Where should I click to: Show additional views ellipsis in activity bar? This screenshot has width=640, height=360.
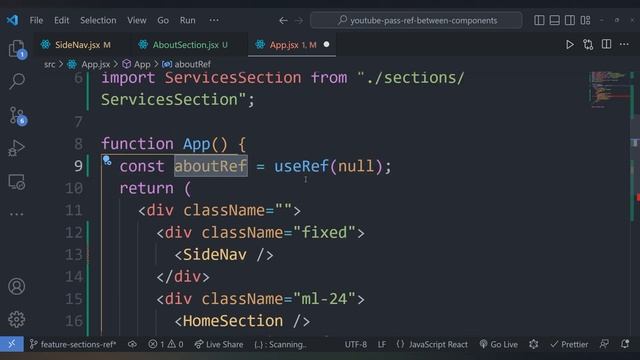click(17, 213)
